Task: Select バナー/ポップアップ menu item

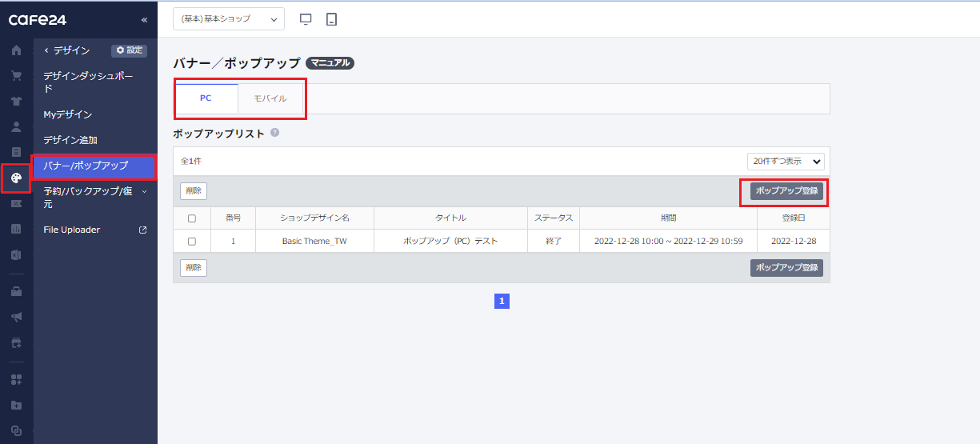Action: 95,166
